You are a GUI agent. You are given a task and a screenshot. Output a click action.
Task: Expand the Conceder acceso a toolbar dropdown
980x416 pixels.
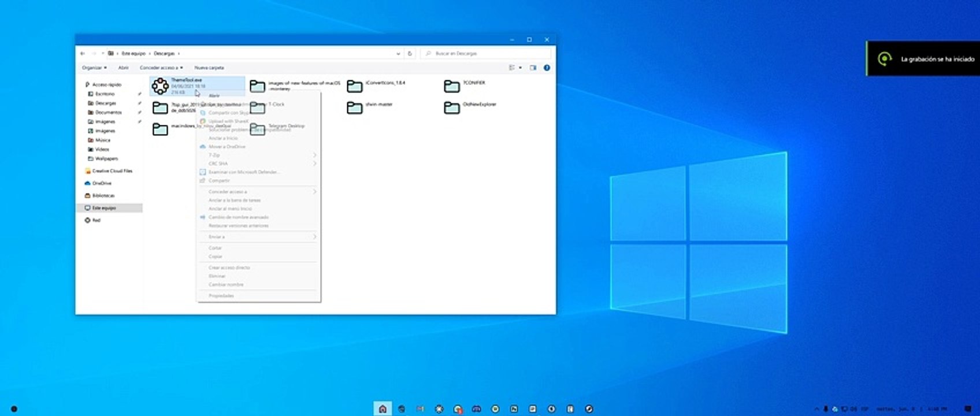point(161,68)
